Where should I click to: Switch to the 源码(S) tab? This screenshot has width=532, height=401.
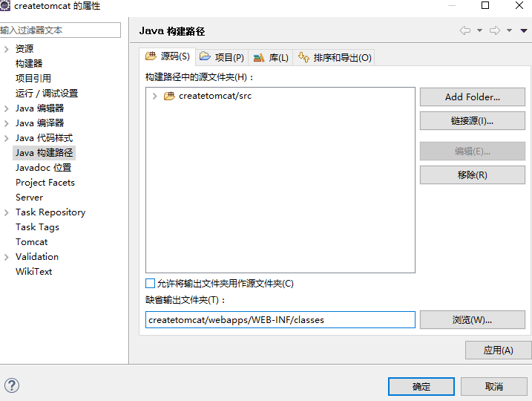[167, 56]
